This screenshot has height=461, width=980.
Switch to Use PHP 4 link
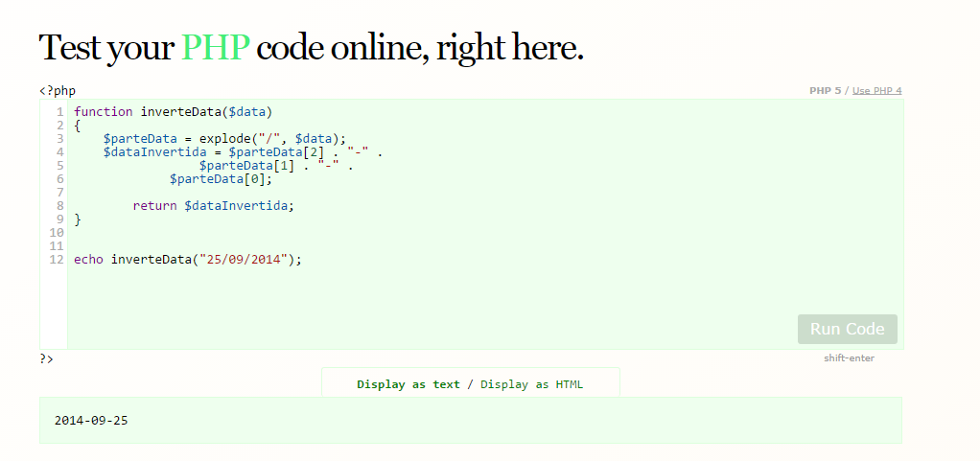point(876,91)
